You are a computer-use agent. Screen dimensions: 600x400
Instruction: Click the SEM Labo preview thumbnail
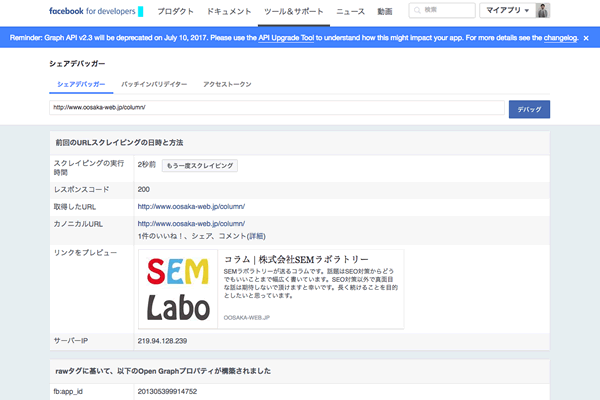(178, 289)
